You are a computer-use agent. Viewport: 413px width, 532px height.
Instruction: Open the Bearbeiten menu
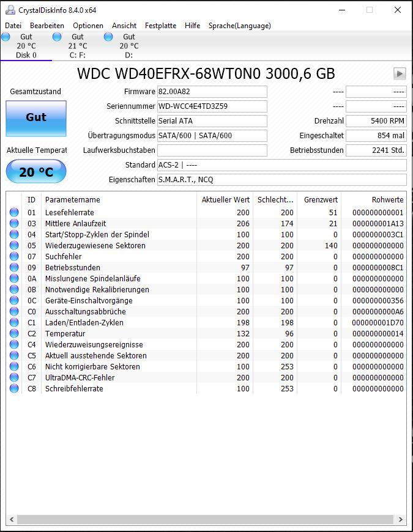click(47, 26)
